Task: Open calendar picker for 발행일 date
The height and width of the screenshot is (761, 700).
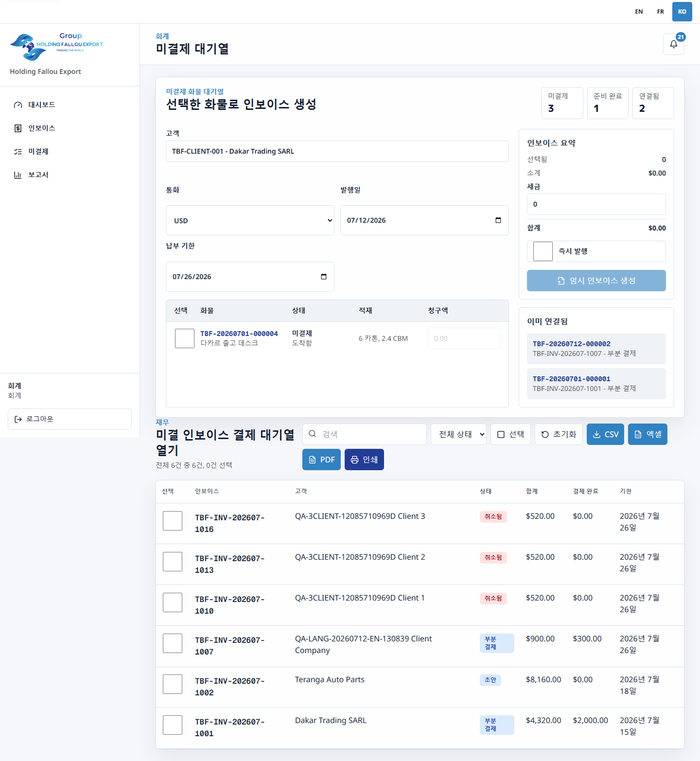Action: pos(498,220)
